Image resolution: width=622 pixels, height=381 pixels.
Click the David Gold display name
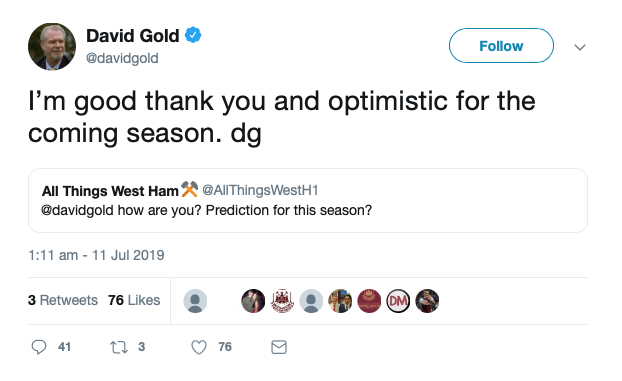133,36
